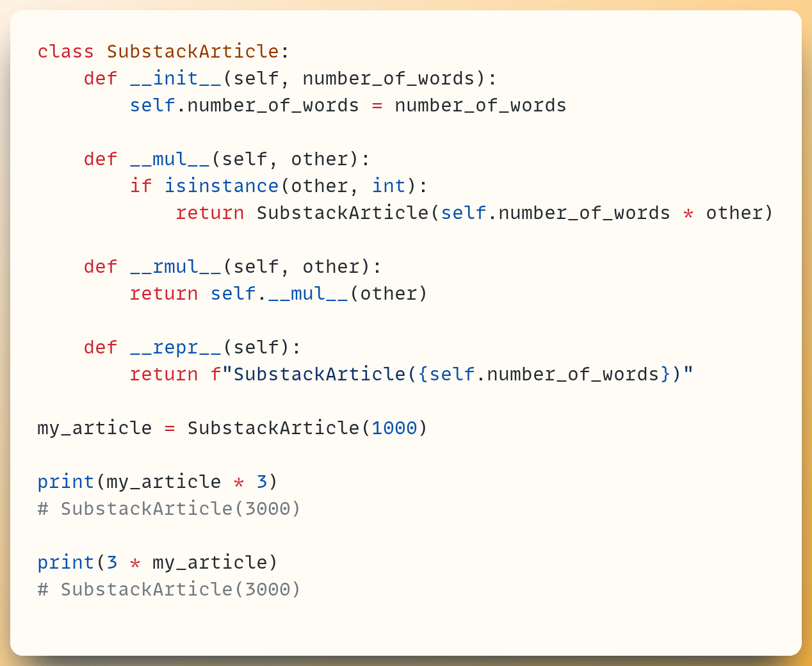Click the equals sign assigning number_of_words
Screen dimensions: 812x666
[x=377, y=105]
